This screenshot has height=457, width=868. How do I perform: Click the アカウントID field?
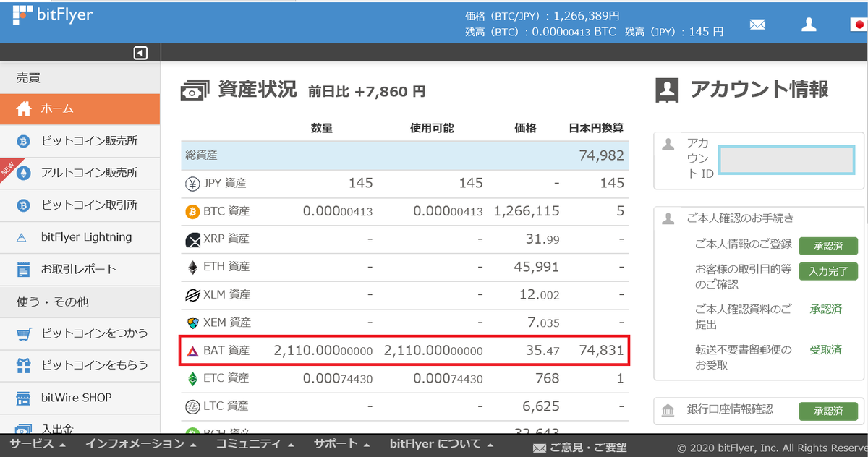(788, 159)
